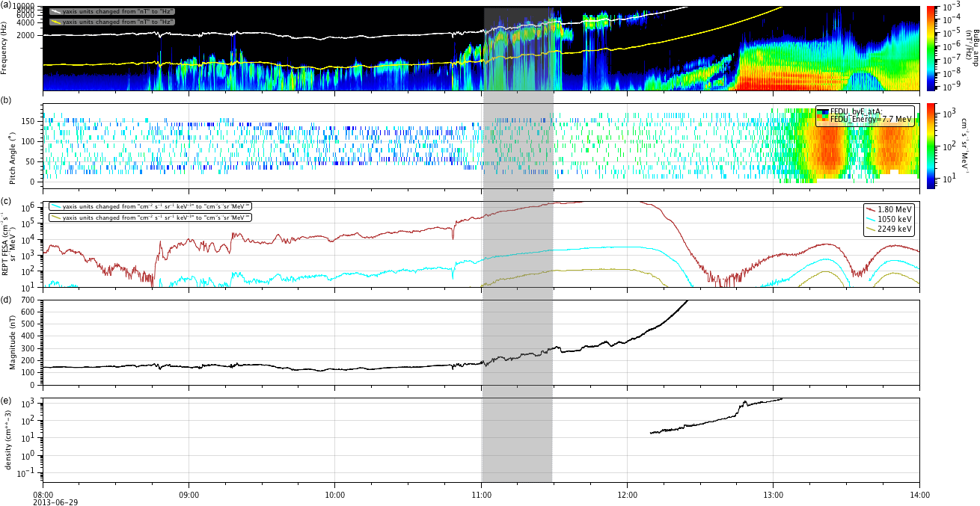Click the pitch angle flux colorbar in panel (b)
This screenshot has height=506, width=980.
[x=933, y=146]
